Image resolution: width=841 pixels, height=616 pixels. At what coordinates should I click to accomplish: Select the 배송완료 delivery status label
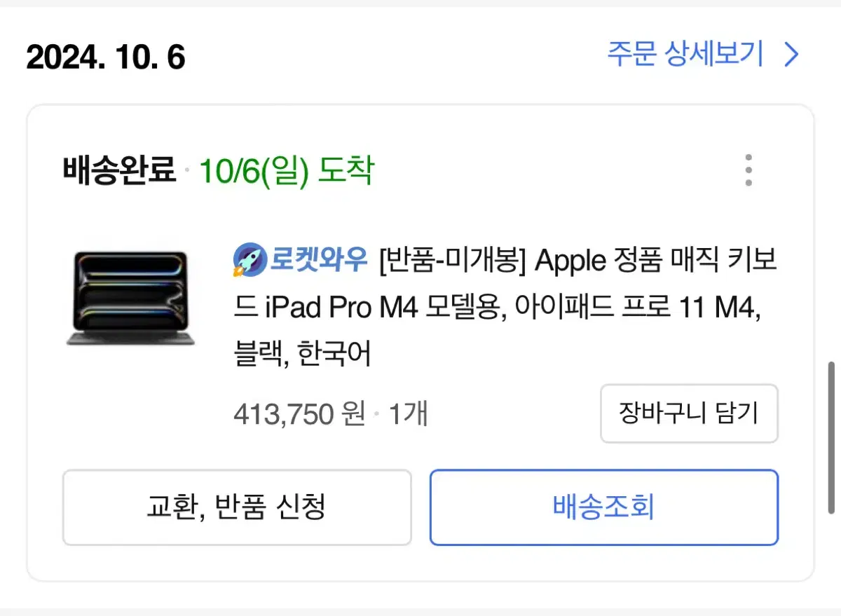[x=119, y=170]
